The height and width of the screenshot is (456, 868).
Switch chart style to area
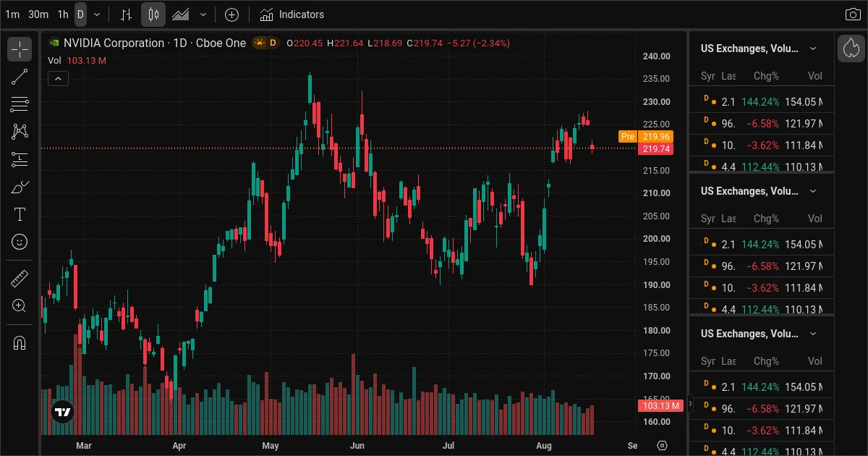pos(182,14)
